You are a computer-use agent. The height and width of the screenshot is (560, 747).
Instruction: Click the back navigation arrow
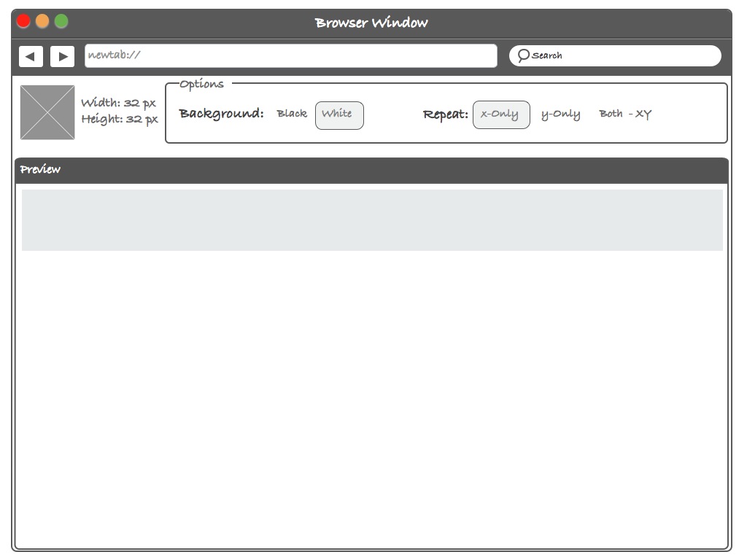(31, 57)
